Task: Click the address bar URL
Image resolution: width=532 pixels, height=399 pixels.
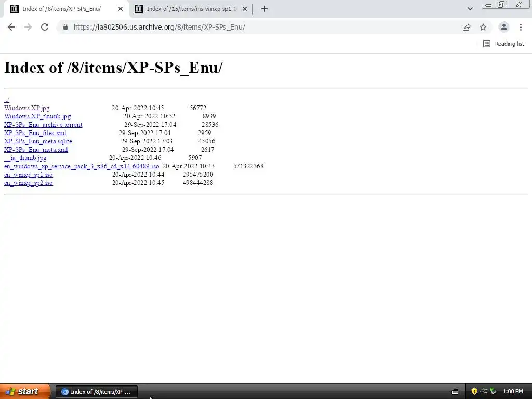Action: [159, 27]
